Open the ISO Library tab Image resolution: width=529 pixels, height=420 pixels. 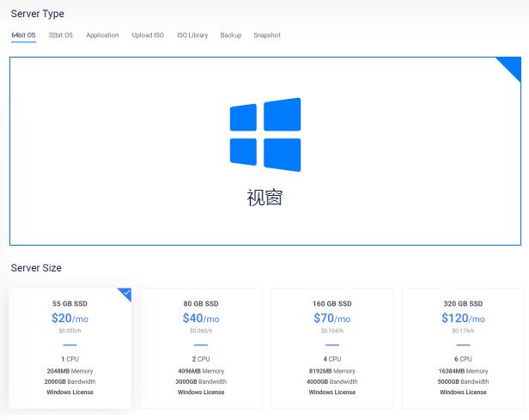point(192,35)
